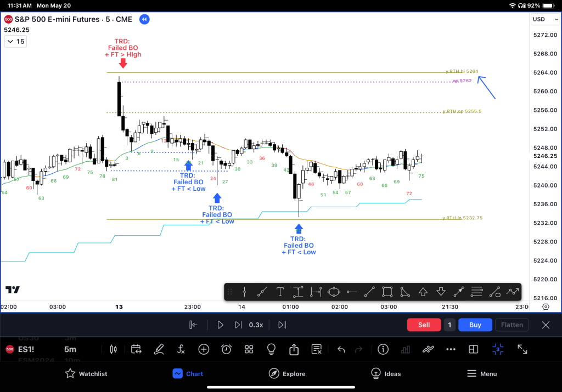
Task: Select the rectangle drawing tool
Action: coord(387,292)
